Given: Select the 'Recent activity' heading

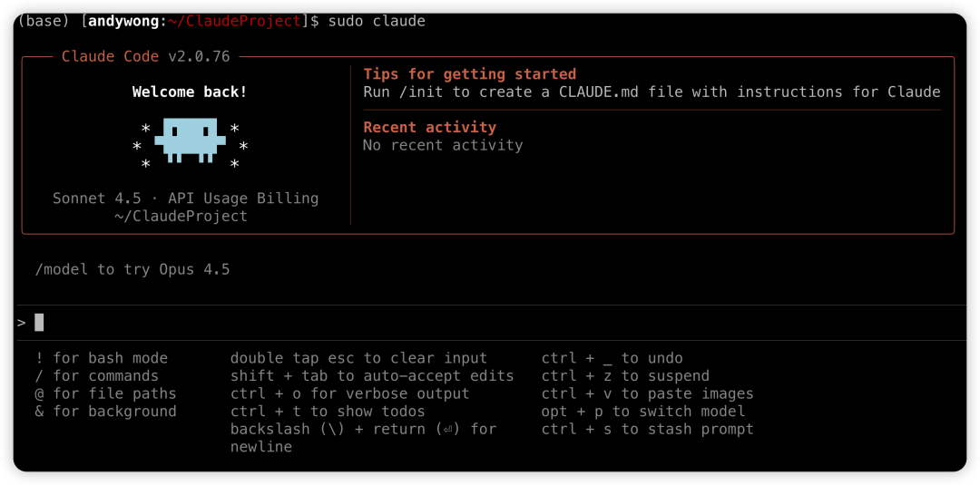Looking at the screenshot, I should (429, 127).
